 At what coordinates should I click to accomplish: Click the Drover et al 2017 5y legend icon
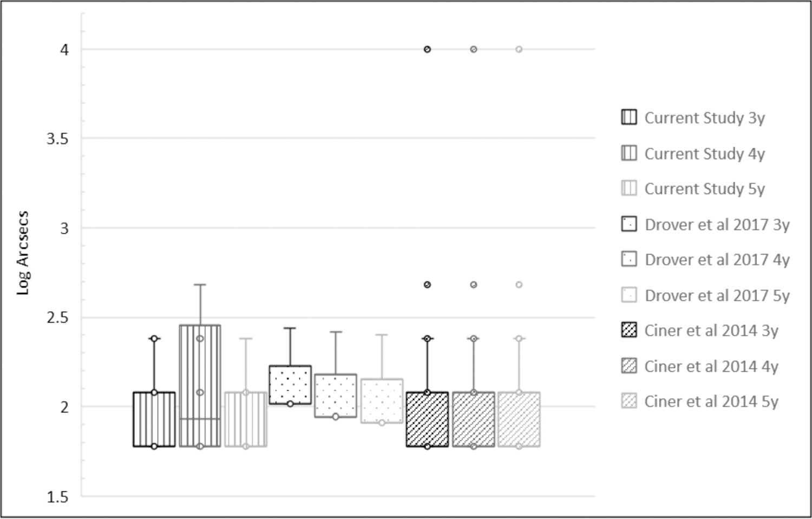(629, 295)
